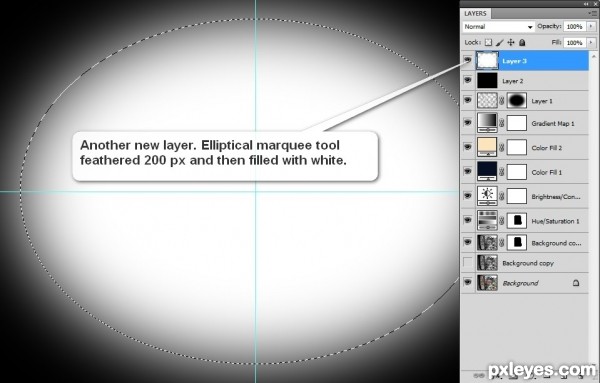Click the Hue/Saturation 1 adjustment icon
The height and width of the screenshot is (383, 600).
[x=487, y=220]
